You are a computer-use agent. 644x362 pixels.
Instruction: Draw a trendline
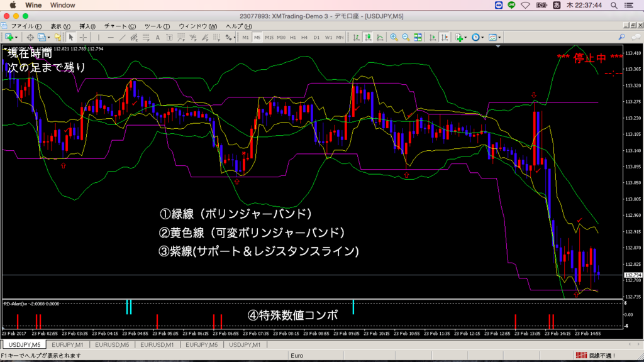pos(123,37)
